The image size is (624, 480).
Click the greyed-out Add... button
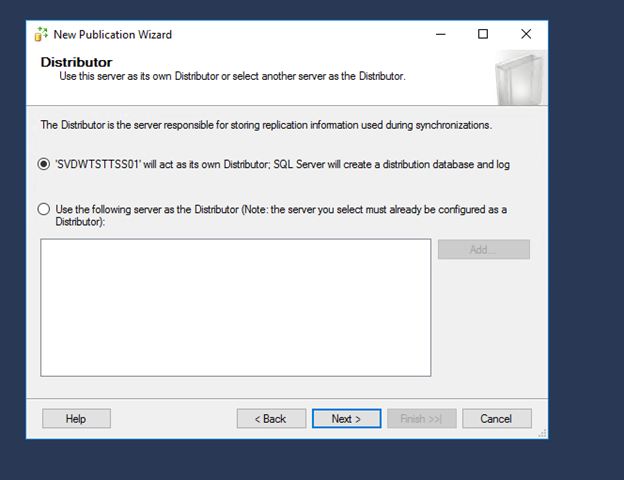click(x=484, y=250)
